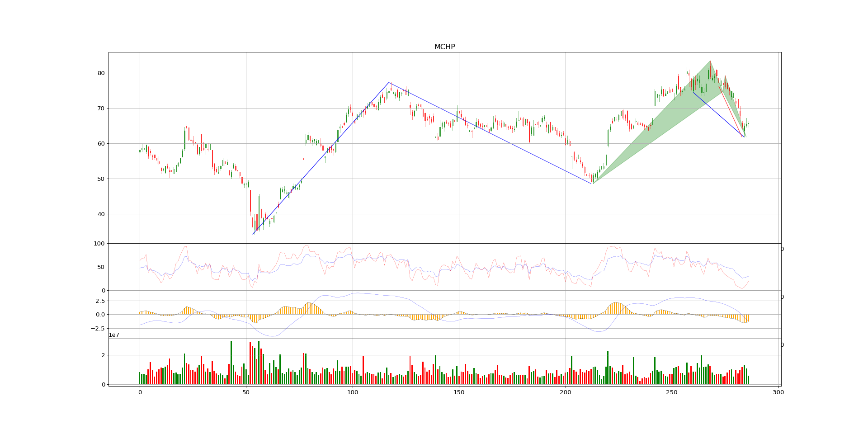
Task: Click the tall green volume bar near 220
Action: coord(608,367)
